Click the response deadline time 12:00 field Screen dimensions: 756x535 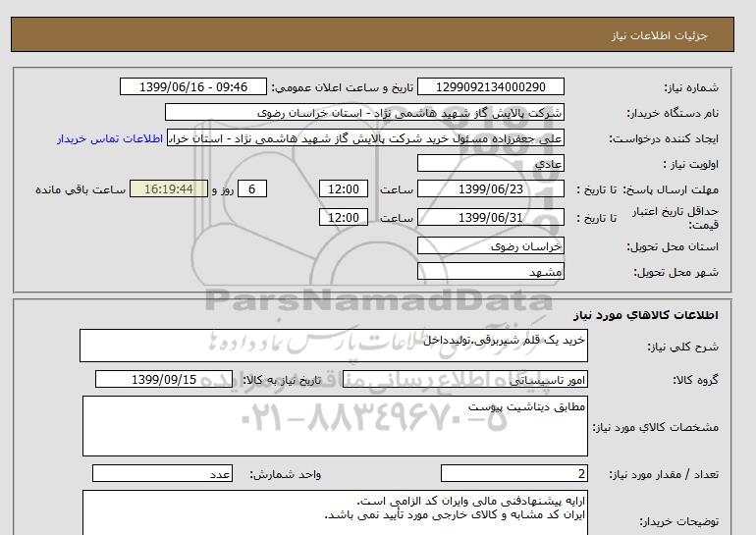tap(344, 188)
